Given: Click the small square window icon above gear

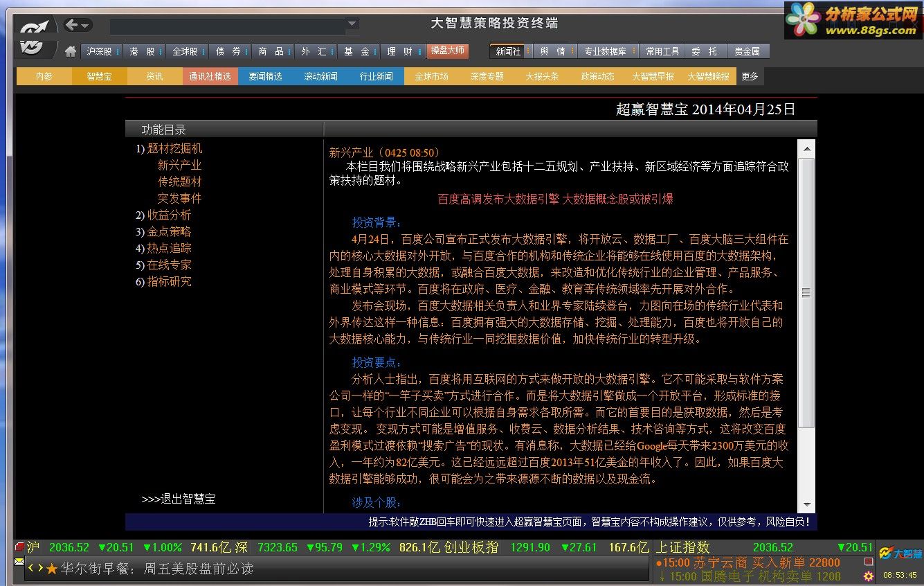Looking at the screenshot, I should click(x=869, y=562).
